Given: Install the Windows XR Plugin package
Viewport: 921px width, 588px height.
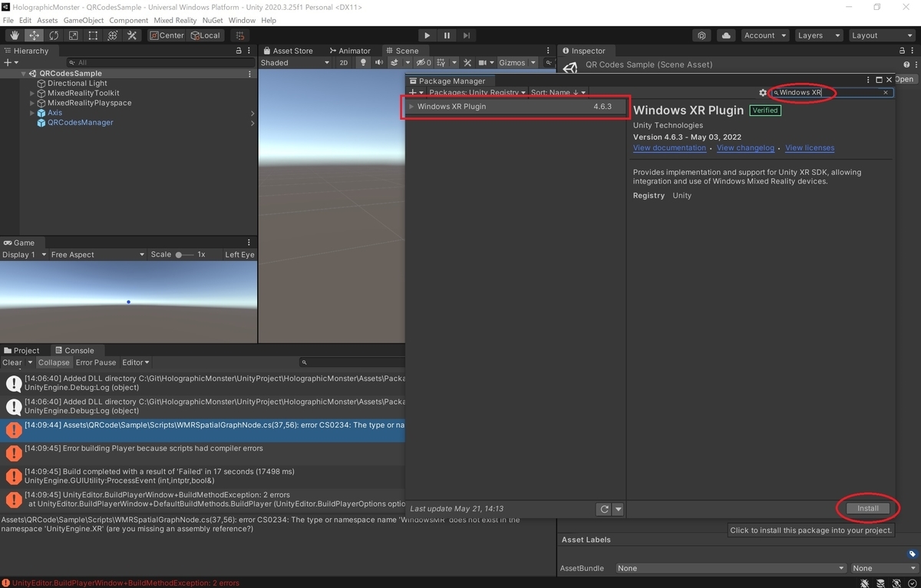Looking at the screenshot, I should (868, 508).
